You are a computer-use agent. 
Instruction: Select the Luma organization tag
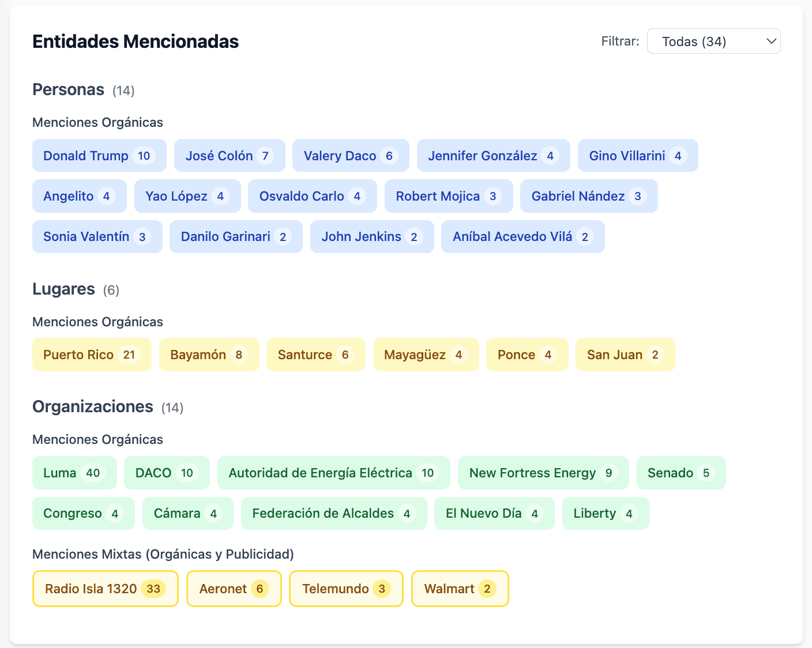(x=74, y=473)
